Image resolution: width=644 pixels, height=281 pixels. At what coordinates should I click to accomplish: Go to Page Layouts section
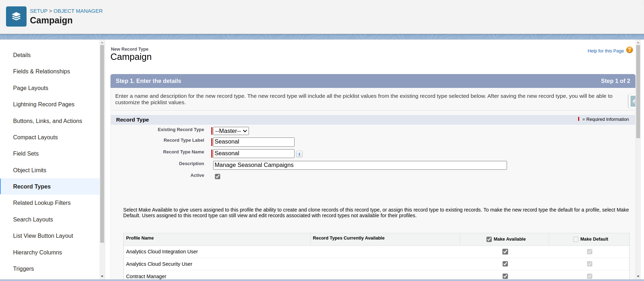pyautogui.click(x=30, y=88)
